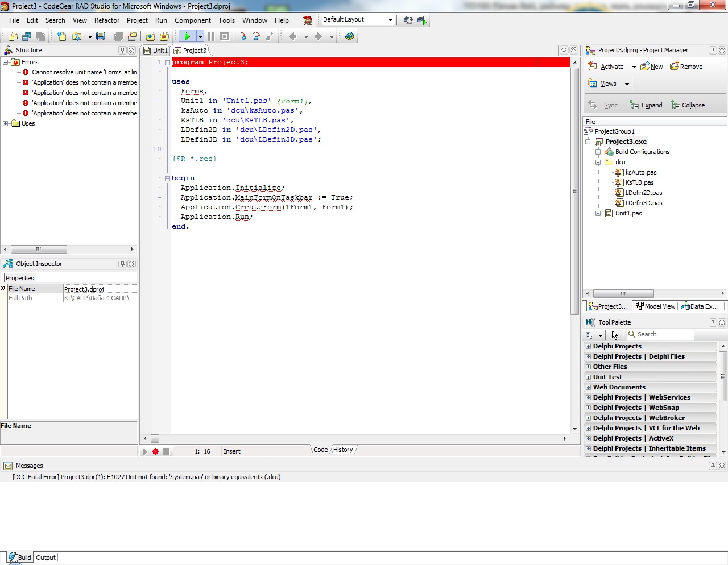
Task: Click the red macro record button
Action: pyautogui.click(x=155, y=451)
